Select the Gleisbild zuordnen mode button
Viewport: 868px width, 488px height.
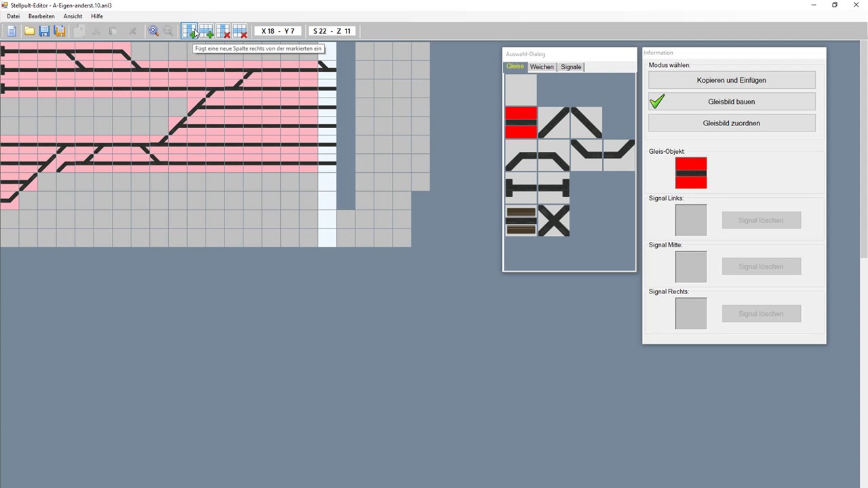pyautogui.click(x=732, y=123)
